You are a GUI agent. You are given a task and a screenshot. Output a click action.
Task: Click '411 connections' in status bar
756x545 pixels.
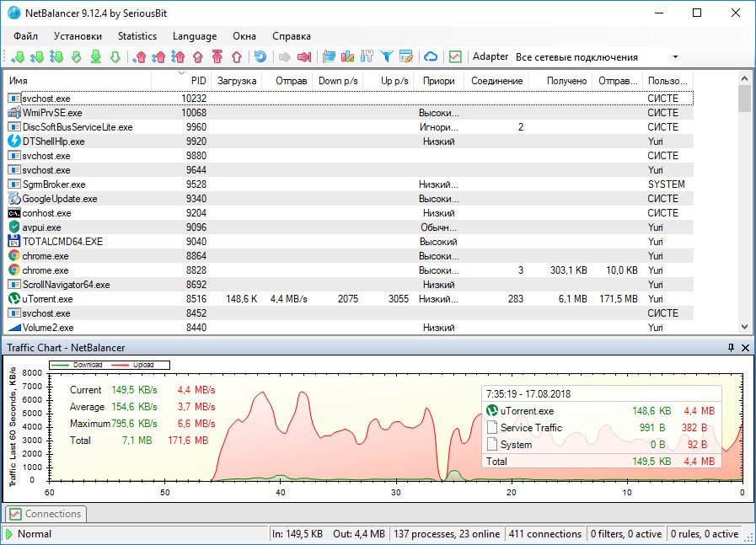[x=545, y=534]
